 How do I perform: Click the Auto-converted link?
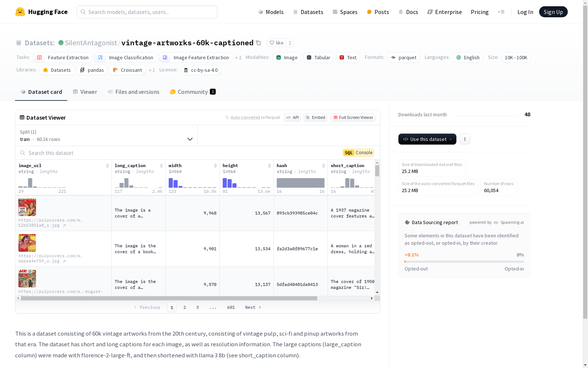245,117
